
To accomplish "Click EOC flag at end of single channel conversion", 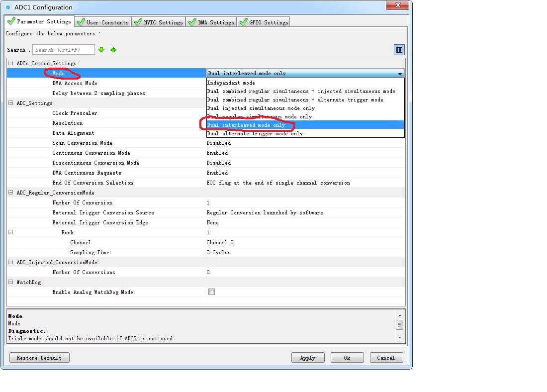I will [278, 183].
